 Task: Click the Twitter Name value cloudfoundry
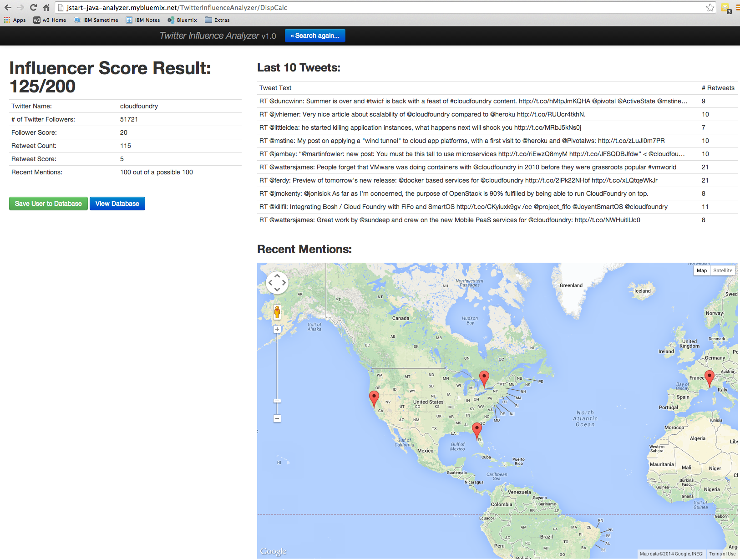[x=139, y=106]
